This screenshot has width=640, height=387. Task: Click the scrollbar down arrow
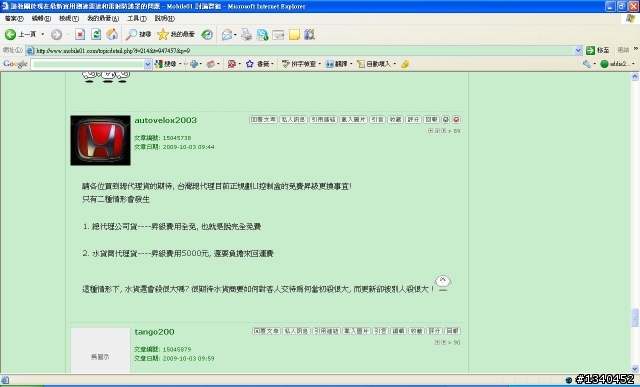[x=635, y=369]
